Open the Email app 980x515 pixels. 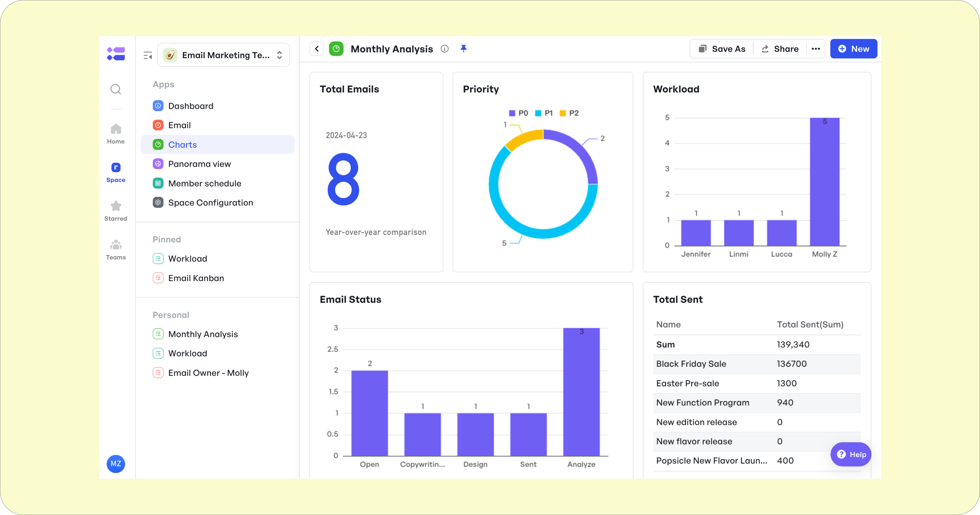pos(218,125)
